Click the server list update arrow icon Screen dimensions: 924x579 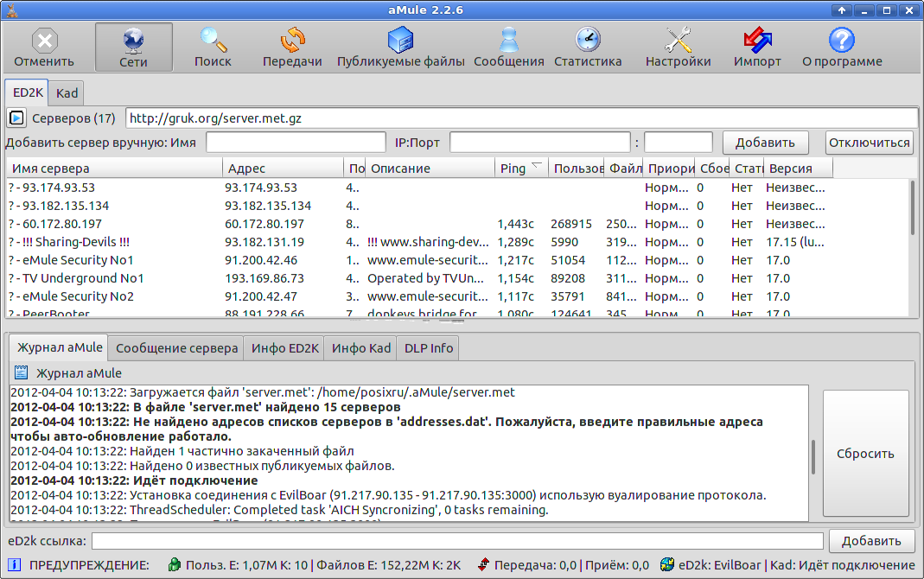(16, 118)
